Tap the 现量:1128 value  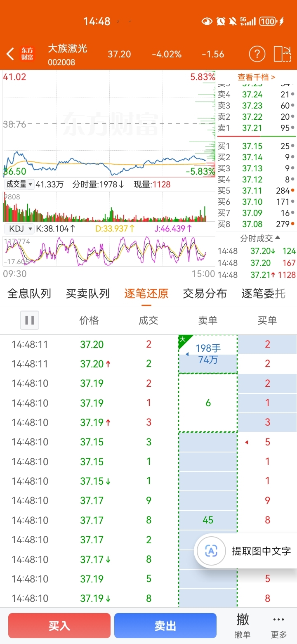152,185
